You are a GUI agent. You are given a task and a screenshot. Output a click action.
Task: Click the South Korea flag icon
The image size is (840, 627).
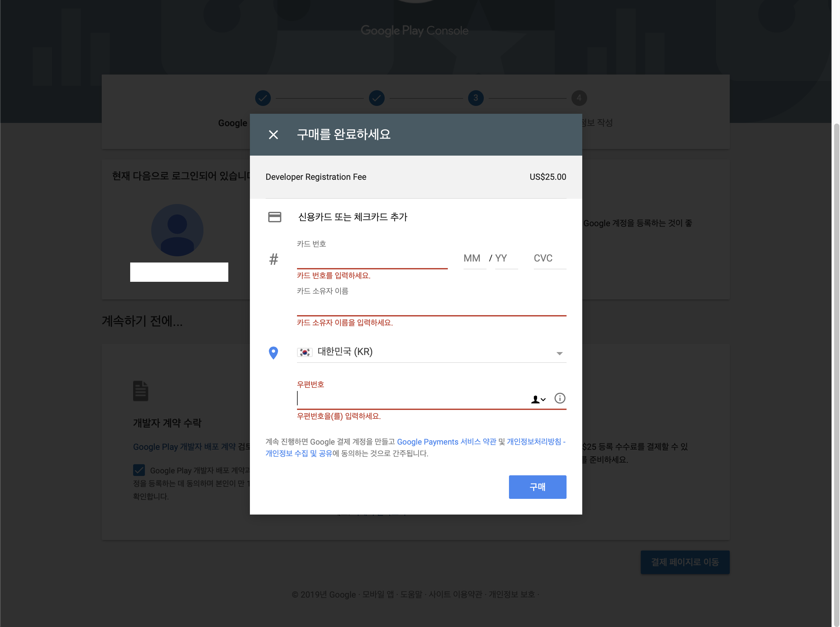pyautogui.click(x=305, y=352)
